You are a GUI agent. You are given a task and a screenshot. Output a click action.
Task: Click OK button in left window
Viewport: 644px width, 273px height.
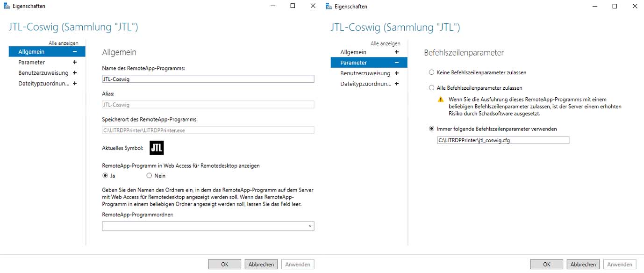224,264
